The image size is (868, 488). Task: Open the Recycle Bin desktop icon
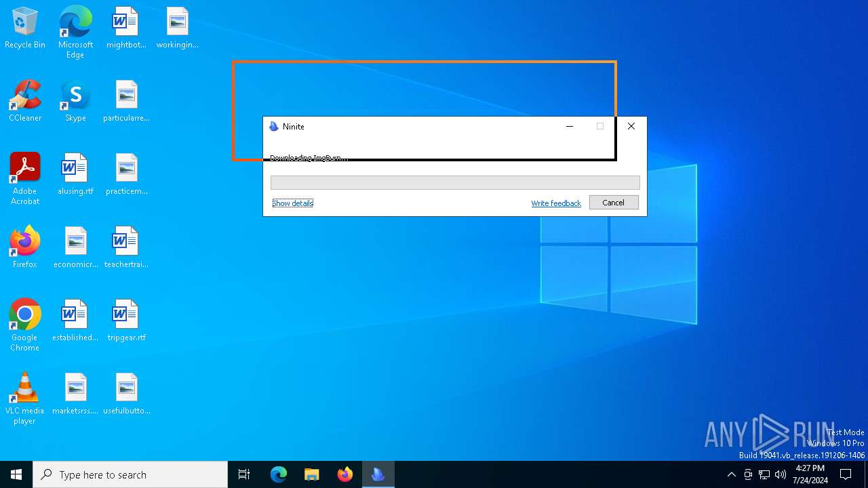point(25,28)
